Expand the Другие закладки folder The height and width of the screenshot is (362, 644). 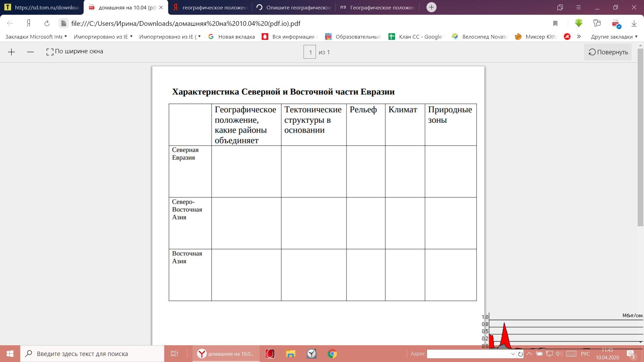[614, 37]
